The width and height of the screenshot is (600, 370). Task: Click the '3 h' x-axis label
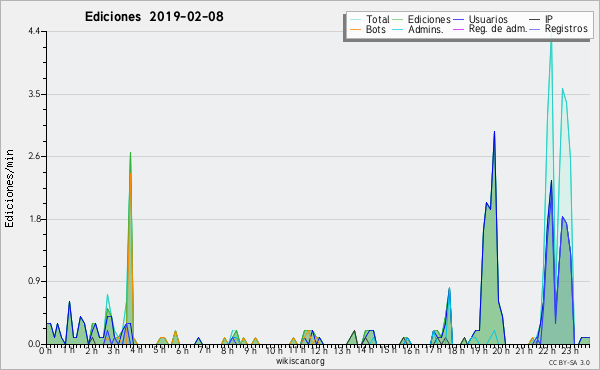(114, 351)
